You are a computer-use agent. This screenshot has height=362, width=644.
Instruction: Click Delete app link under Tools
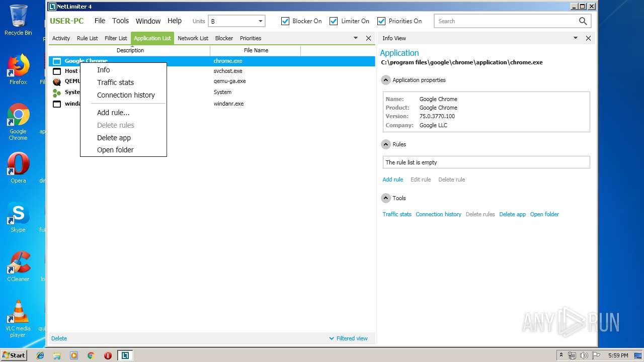click(512, 214)
